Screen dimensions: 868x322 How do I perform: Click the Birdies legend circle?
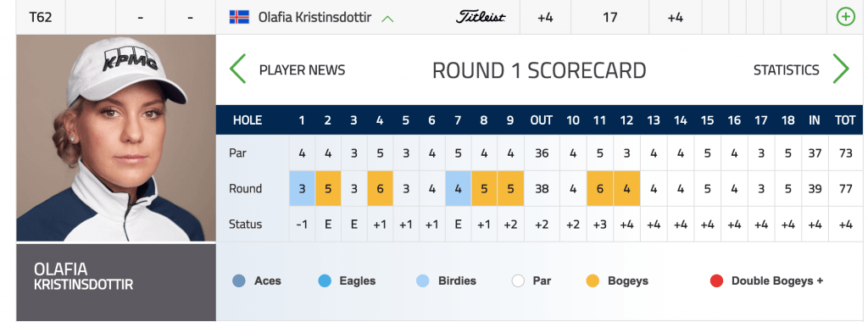pyautogui.click(x=422, y=281)
